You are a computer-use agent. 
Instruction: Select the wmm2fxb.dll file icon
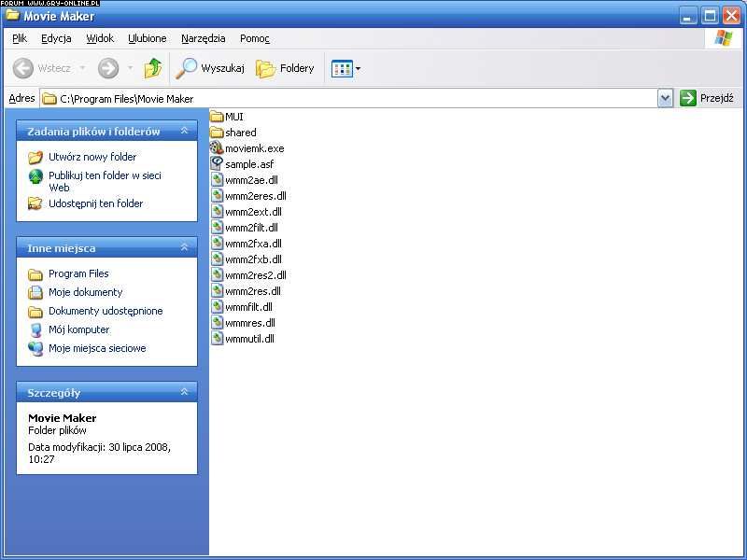pos(217,259)
